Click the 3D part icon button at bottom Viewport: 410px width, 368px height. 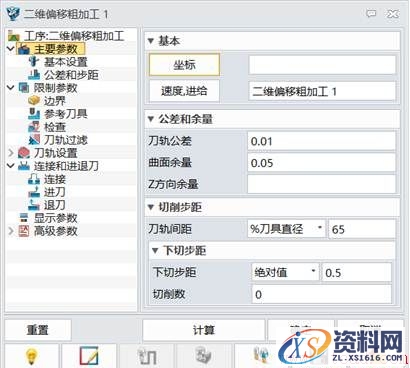coord(204,356)
